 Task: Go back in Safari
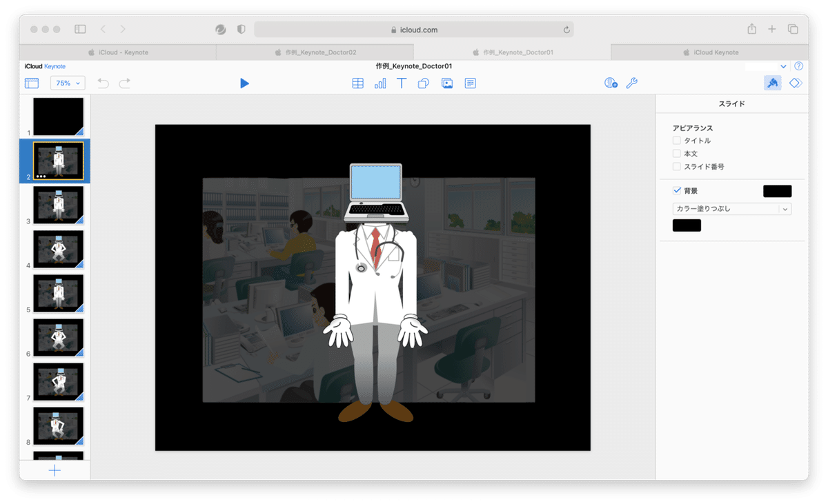point(103,30)
